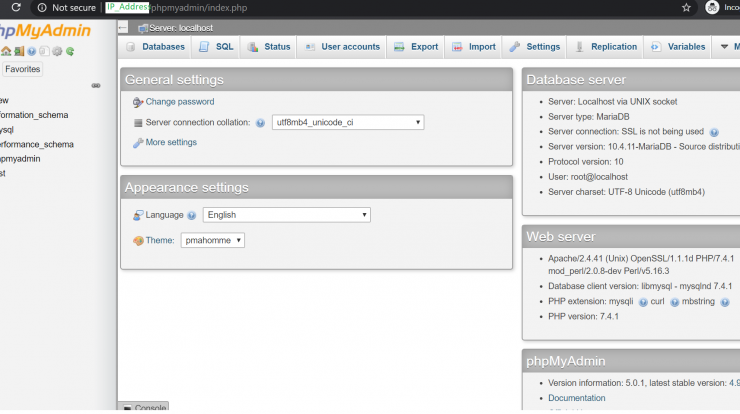Expand the More tabs dropdown arrow
The height and width of the screenshot is (414, 740).
[x=724, y=47]
